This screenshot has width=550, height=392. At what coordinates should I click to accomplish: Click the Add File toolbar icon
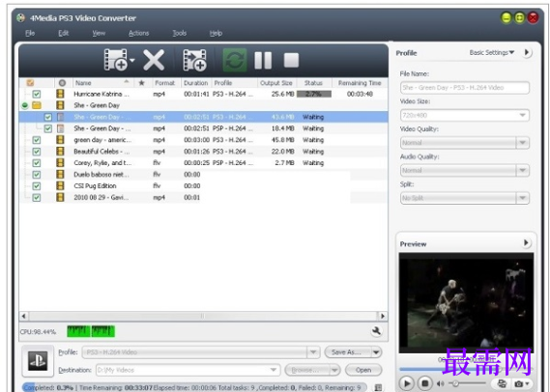pyautogui.click(x=116, y=60)
